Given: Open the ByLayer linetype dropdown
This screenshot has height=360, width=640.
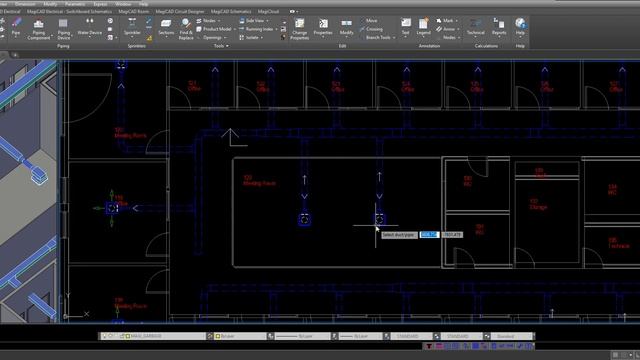Looking at the screenshot, I should [x=302, y=336].
